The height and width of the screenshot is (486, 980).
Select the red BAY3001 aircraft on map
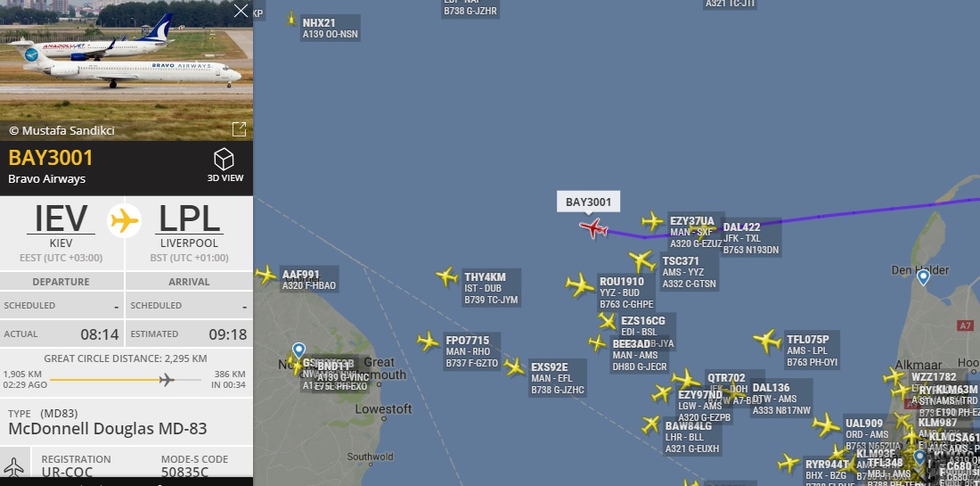593,227
